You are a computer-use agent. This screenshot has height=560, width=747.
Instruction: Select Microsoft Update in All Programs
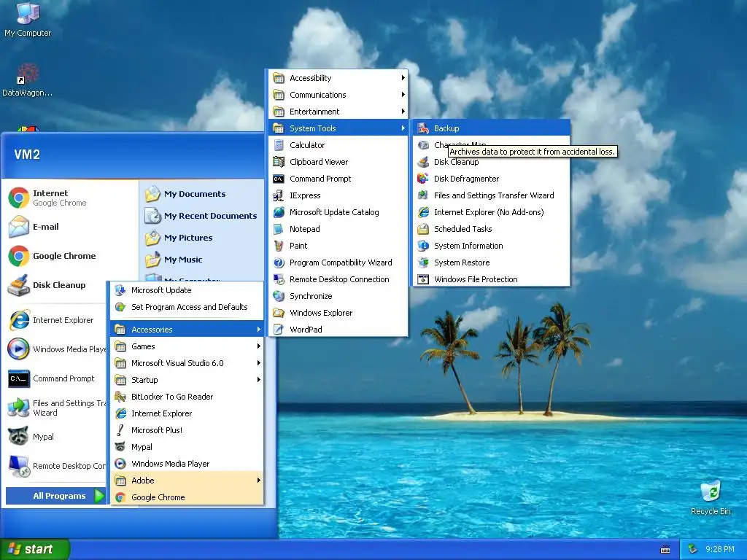click(187, 290)
